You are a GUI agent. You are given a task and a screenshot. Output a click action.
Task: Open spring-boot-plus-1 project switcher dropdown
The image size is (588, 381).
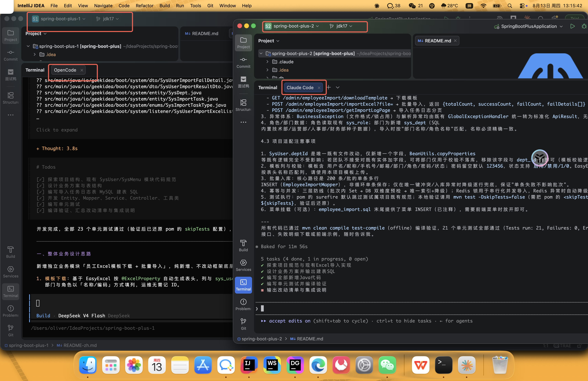pos(59,19)
